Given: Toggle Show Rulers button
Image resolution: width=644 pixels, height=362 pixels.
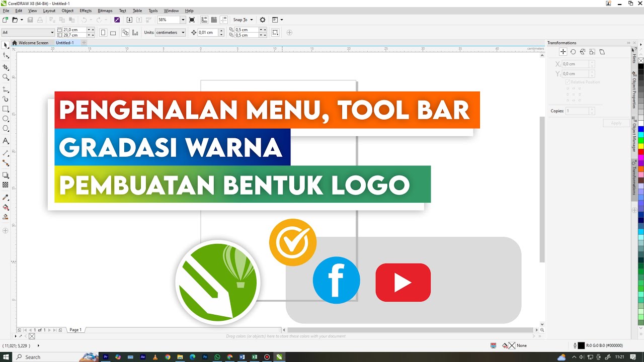Looking at the screenshot, I should click(x=204, y=20).
